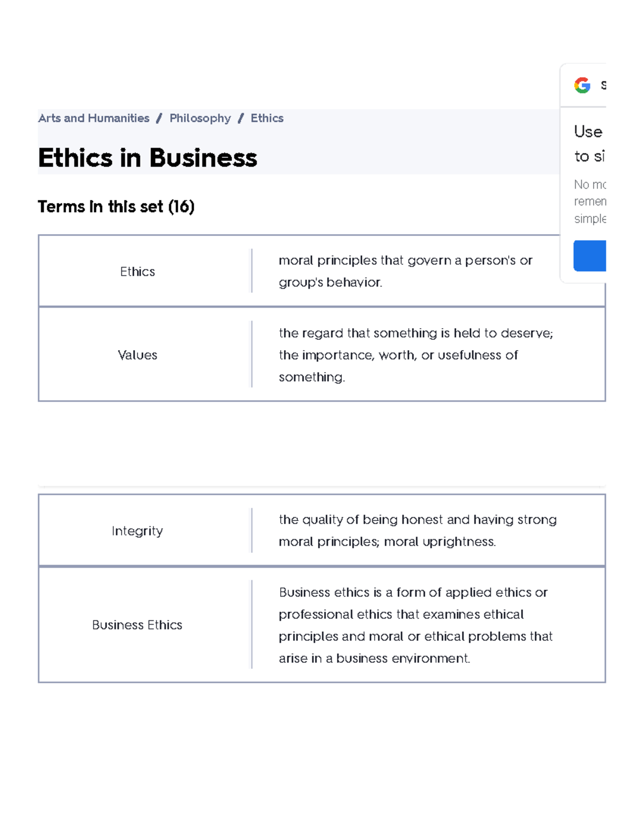Click the term label Values
Screen dimensions: 644x834
pos(137,355)
